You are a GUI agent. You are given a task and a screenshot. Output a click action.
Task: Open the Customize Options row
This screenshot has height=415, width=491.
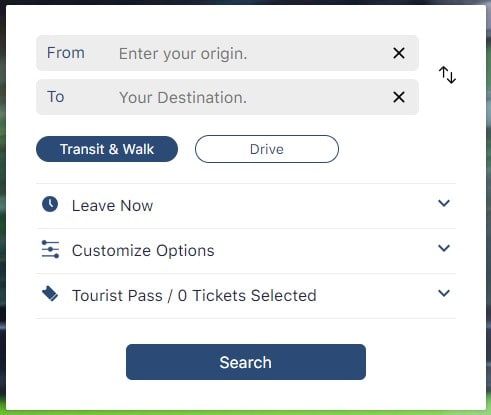tap(246, 251)
